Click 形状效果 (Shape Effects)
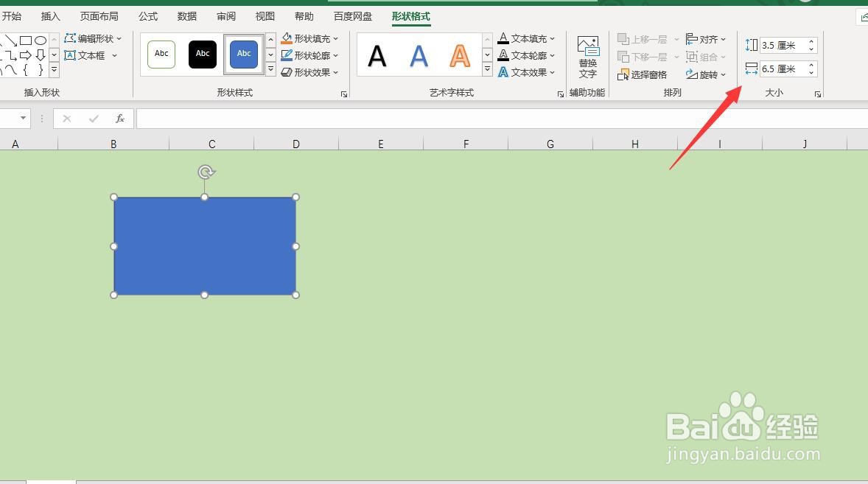Viewport: 868px width, 484px height. tap(309, 72)
